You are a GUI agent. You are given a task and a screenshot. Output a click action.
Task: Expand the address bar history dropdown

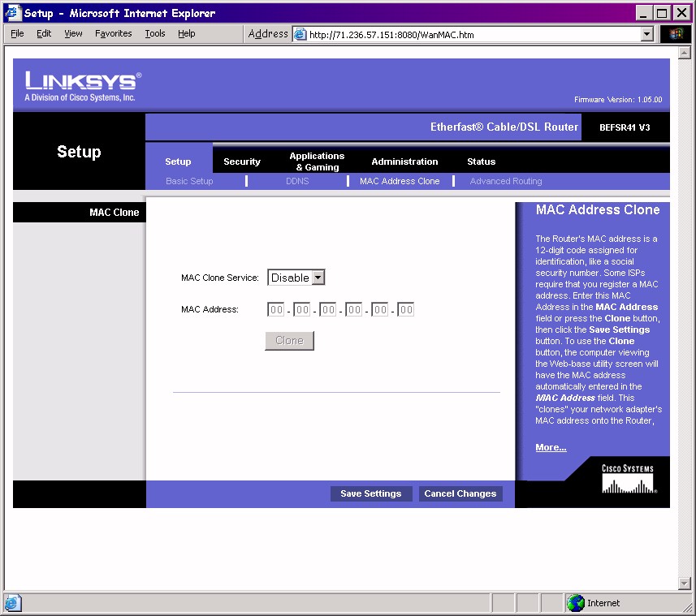(647, 34)
